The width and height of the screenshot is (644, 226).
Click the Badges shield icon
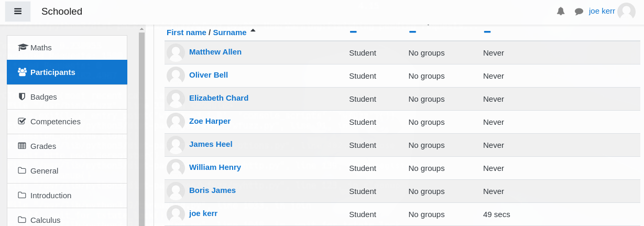click(x=22, y=96)
